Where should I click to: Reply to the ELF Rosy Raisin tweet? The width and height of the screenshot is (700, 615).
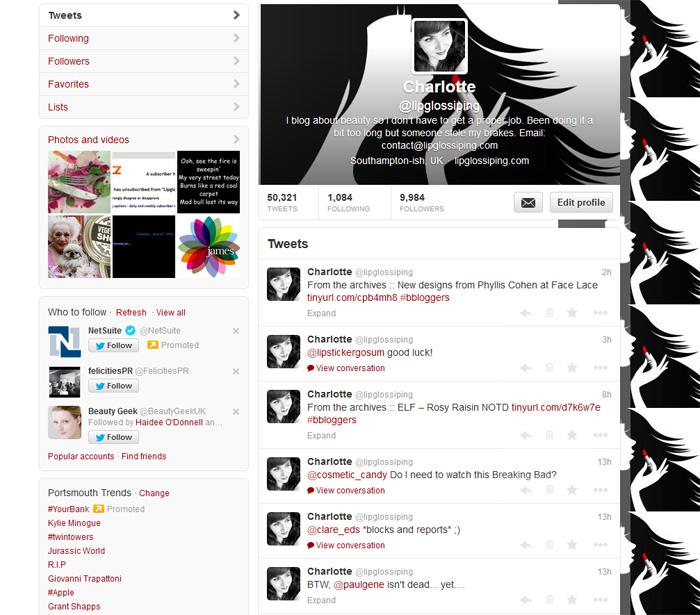[526, 435]
